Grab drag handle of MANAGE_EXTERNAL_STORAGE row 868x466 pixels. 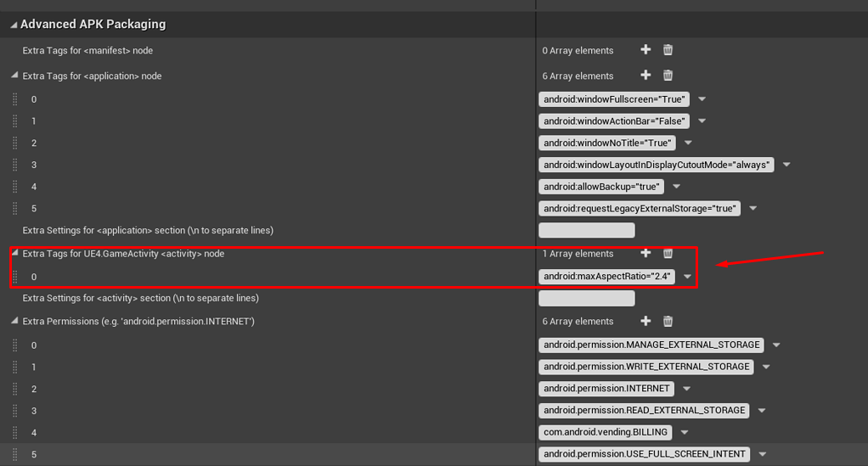pyautogui.click(x=15, y=345)
